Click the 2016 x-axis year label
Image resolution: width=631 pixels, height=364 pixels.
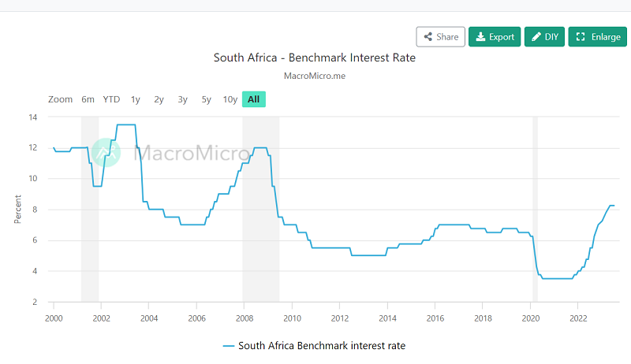click(x=435, y=317)
